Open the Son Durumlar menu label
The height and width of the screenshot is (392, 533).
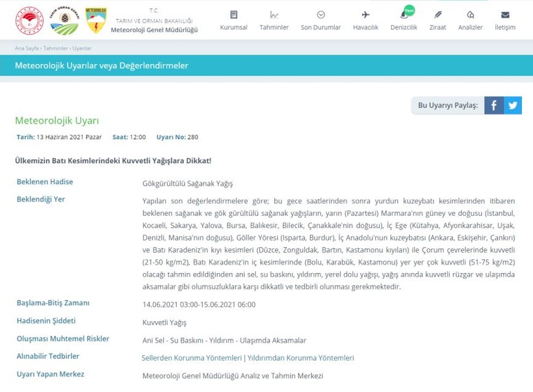pos(320,27)
